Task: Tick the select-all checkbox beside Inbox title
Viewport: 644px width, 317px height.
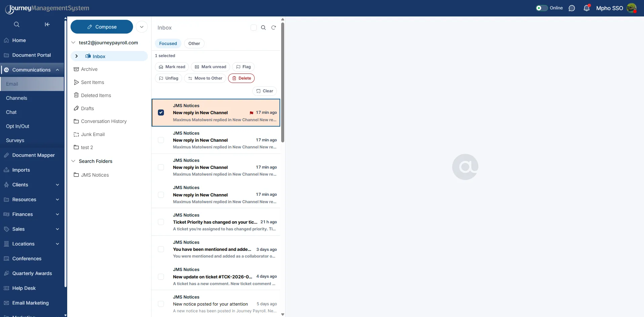Action: click(x=254, y=28)
